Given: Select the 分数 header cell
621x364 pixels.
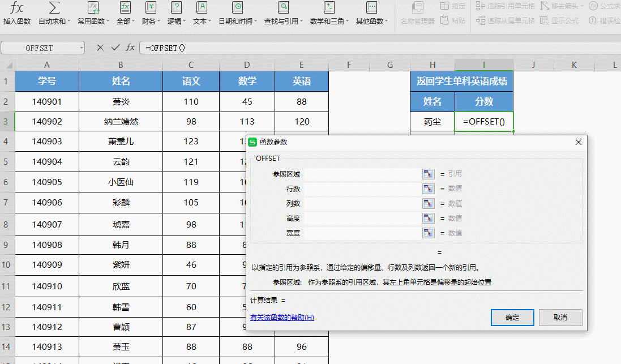Looking at the screenshot, I should pyautogui.click(x=484, y=102).
